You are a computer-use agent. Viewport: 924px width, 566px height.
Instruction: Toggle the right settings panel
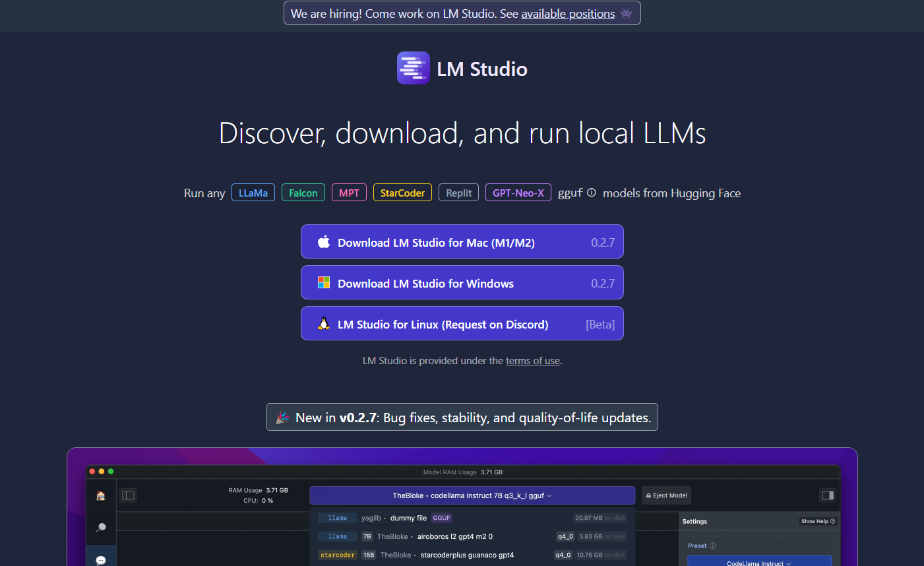tap(827, 495)
